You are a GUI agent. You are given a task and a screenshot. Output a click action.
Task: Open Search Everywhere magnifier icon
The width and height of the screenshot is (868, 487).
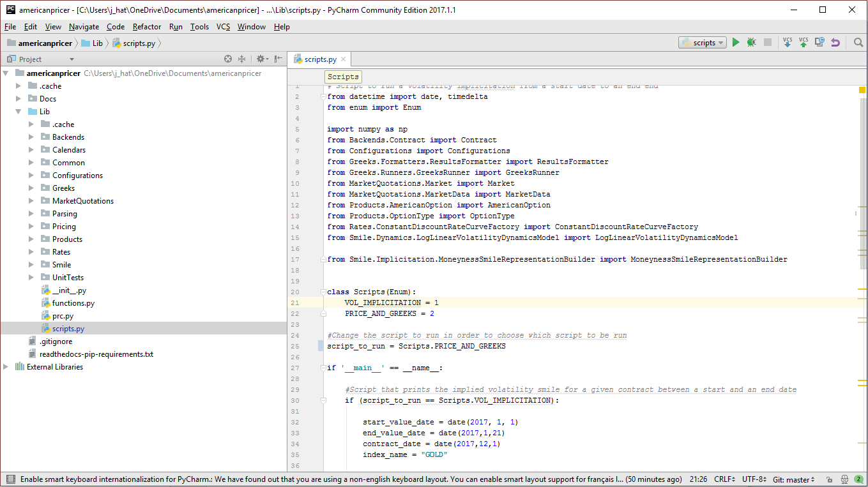coord(858,43)
